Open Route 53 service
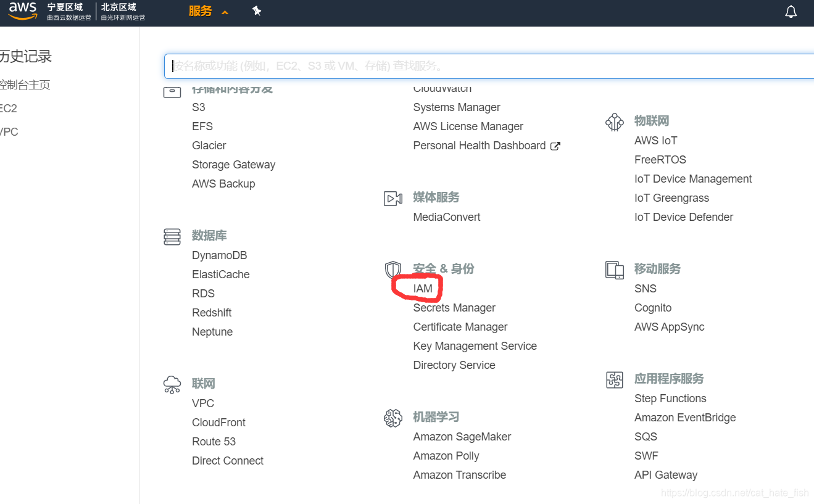 click(214, 442)
